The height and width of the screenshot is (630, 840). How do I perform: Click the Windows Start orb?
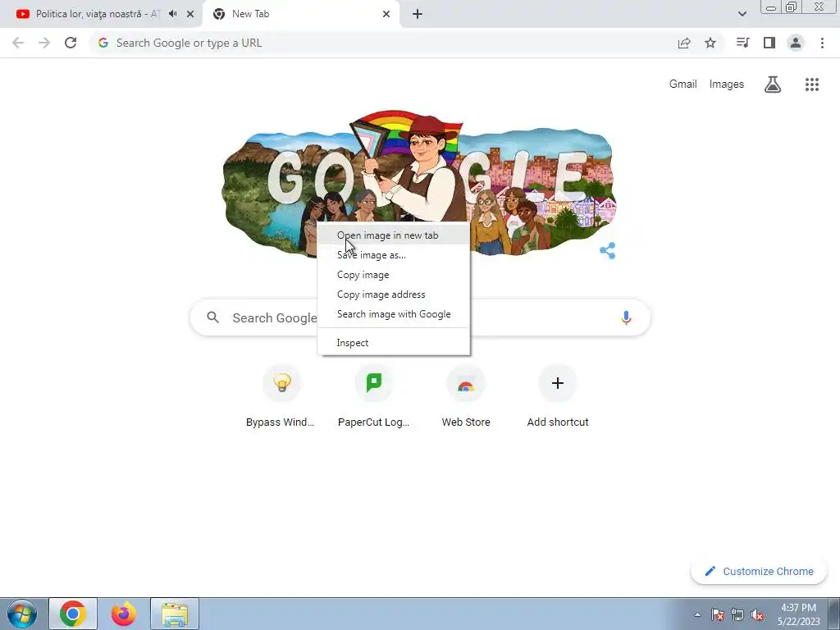point(22,614)
